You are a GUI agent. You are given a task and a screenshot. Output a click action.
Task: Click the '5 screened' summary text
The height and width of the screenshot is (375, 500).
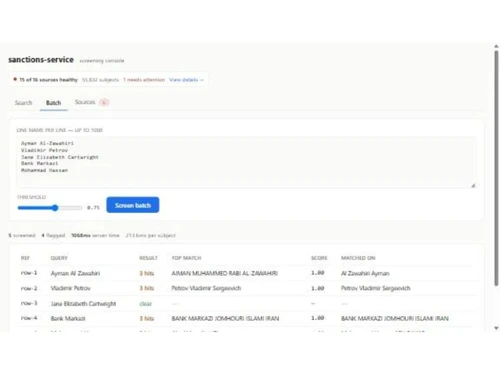pyautogui.click(x=22, y=235)
